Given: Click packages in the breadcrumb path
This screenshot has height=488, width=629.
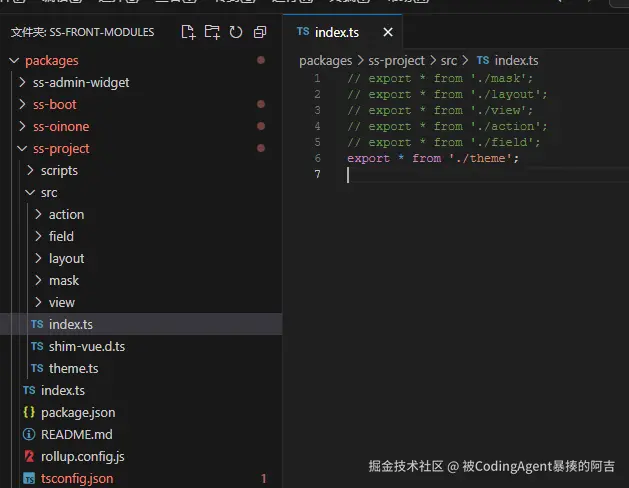Looking at the screenshot, I should [x=325, y=61].
